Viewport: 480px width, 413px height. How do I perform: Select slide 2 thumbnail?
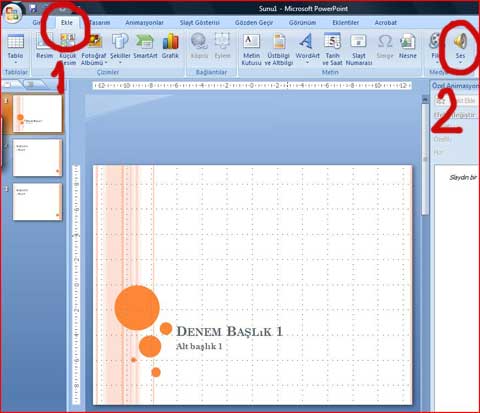tap(37, 158)
